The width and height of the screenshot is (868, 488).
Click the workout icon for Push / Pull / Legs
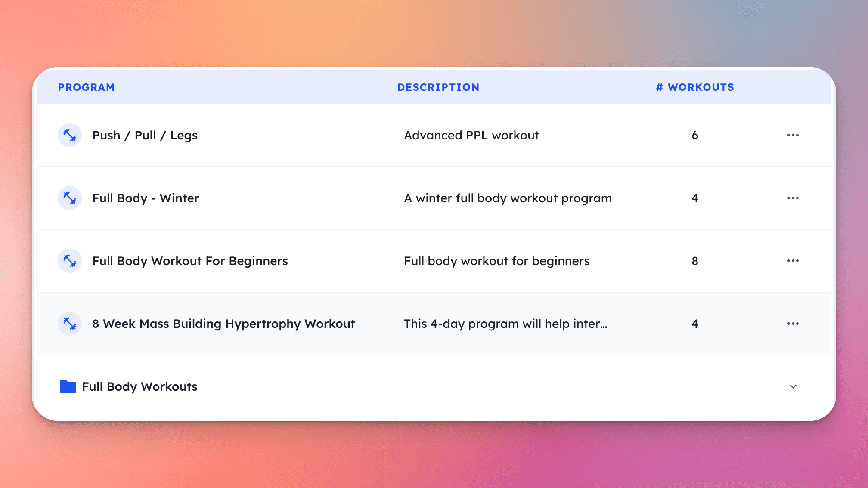coord(70,135)
